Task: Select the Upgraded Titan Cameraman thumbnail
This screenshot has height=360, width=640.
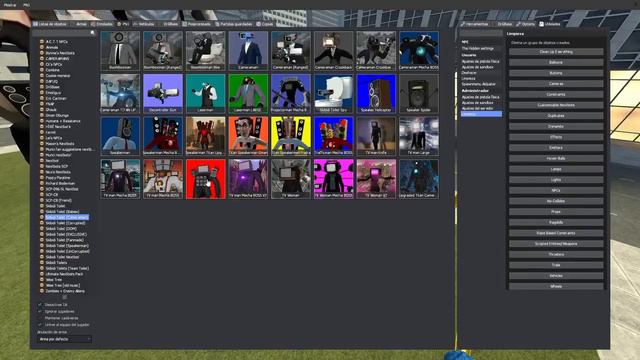Action: [419, 179]
